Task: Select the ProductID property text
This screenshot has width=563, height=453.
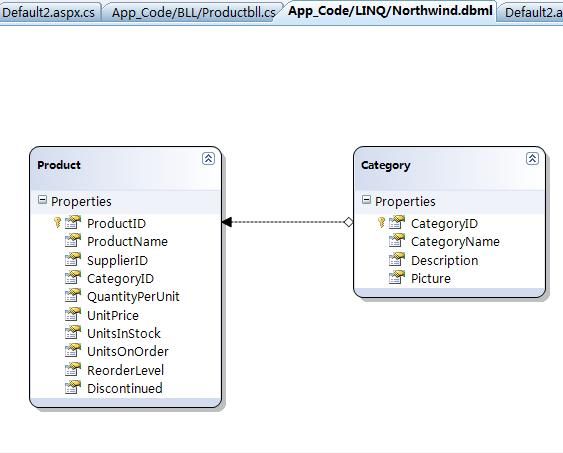Action: [116, 223]
